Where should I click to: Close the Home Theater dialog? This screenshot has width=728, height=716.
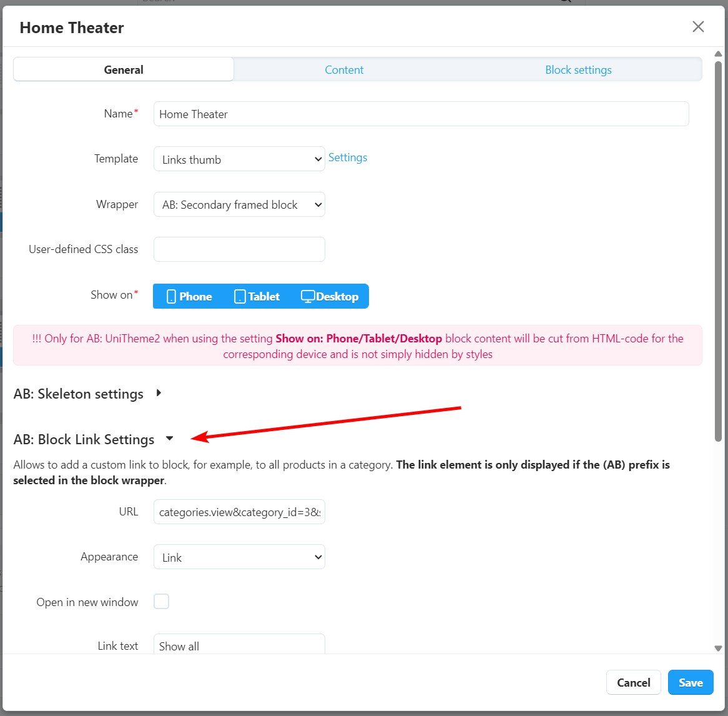(698, 26)
